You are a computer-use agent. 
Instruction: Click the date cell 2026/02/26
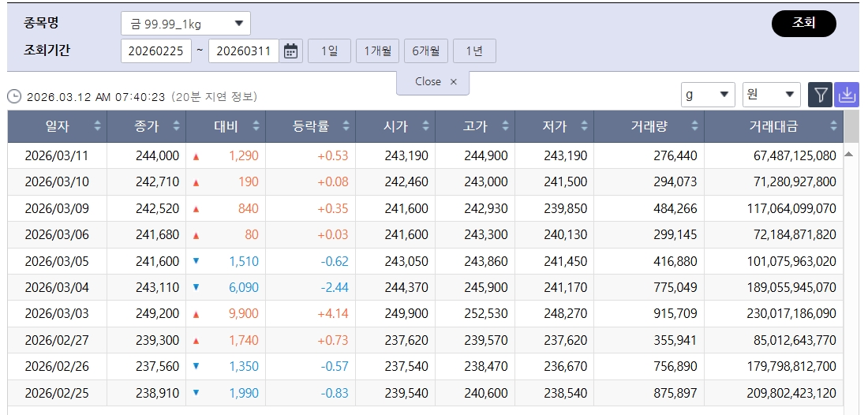point(57,366)
